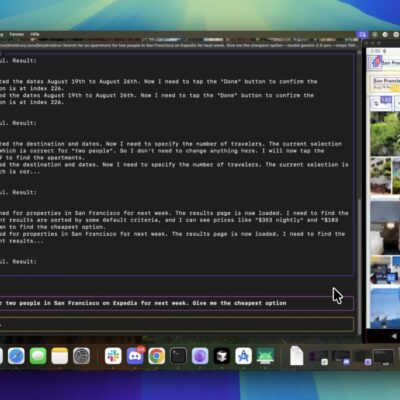Tap the emulator back navigation triangle
The height and width of the screenshot is (400, 400).
coord(394,336)
